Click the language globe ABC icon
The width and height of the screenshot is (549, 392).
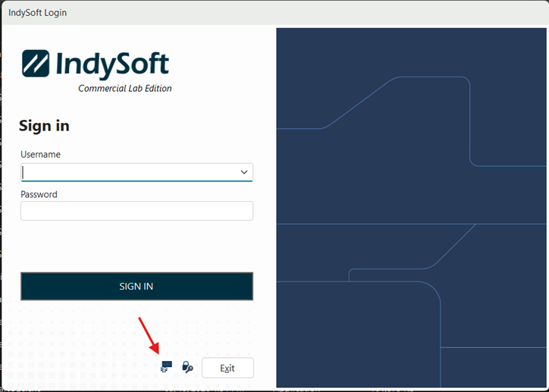point(166,367)
